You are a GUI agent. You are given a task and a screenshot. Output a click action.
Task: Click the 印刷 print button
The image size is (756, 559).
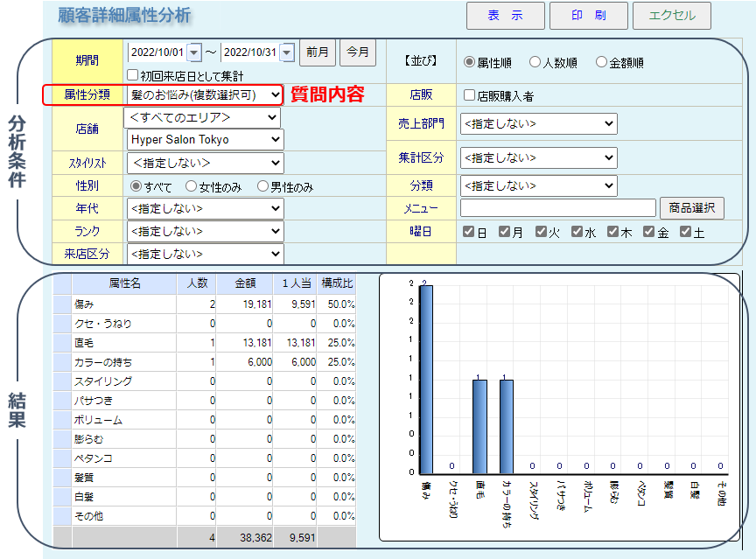click(588, 16)
